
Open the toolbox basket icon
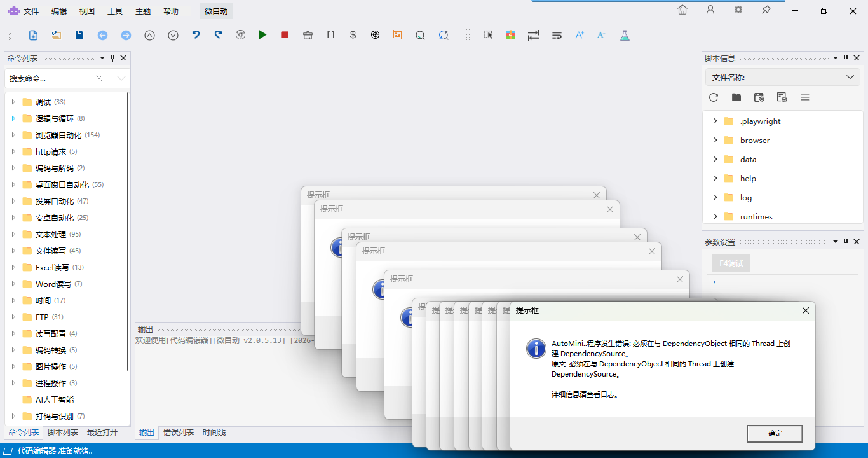[x=308, y=35]
